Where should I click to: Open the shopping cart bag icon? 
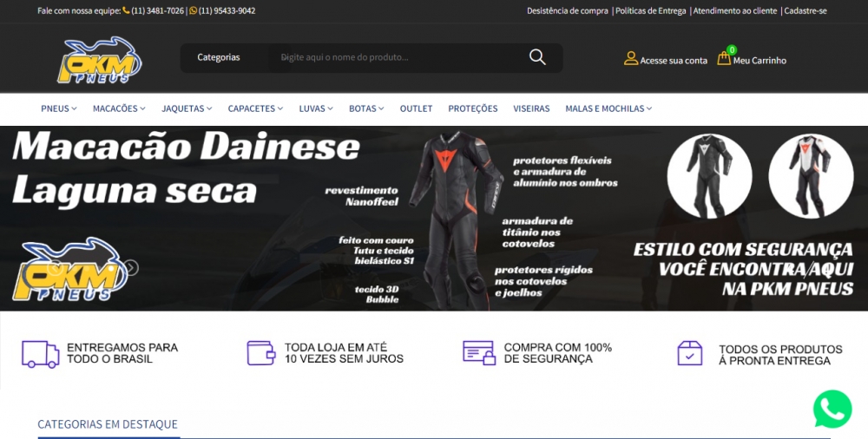coord(724,58)
